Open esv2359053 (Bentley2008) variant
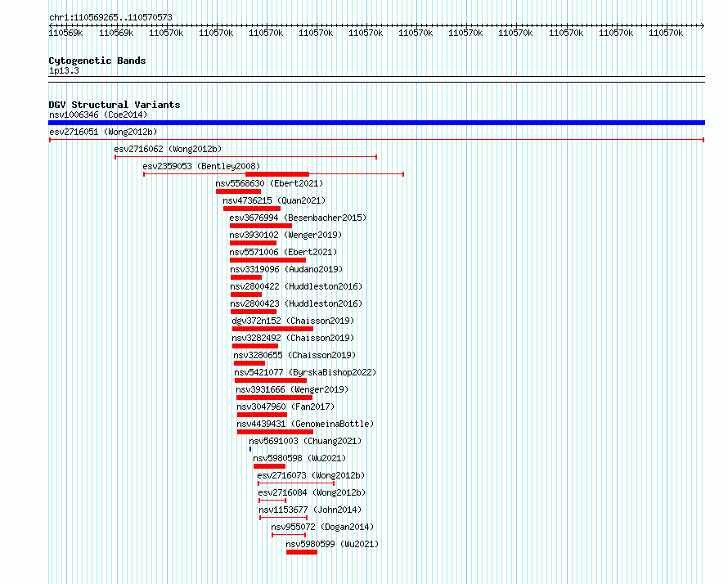Screen dimensions: 728x584 (x=201, y=166)
